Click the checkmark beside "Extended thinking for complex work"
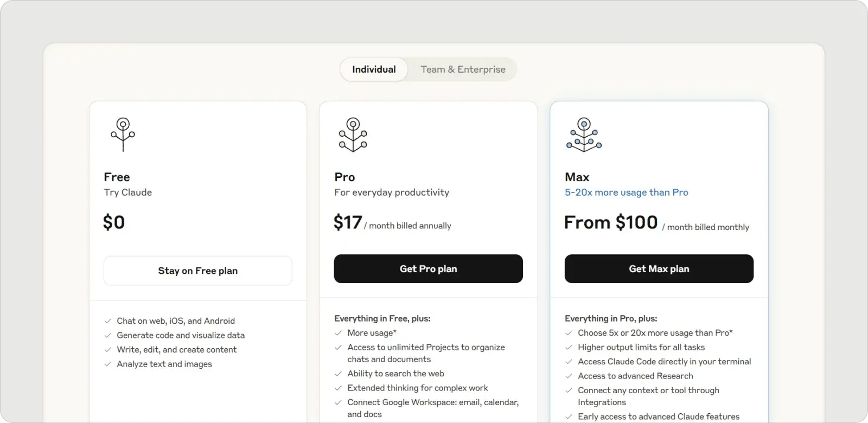Screen dimensions: 868x423 [337, 388]
